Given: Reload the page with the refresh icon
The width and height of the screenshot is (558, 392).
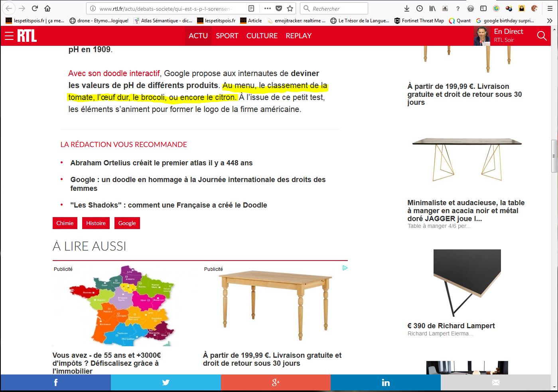Looking at the screenshot, I should (x=35, y=8).
